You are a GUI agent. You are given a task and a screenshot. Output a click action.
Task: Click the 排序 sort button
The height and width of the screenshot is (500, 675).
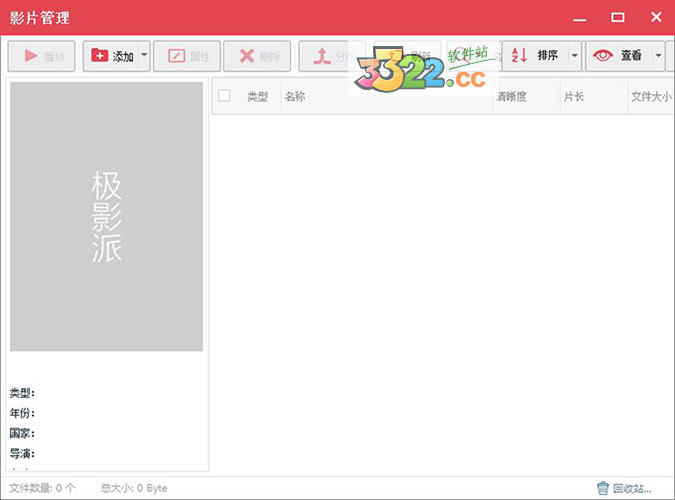coord(536,56)
